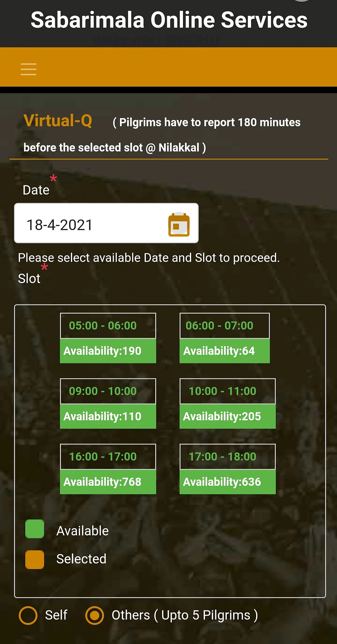Choose the 09:00 - 10:00 time slot

click(x=108, y=391)
